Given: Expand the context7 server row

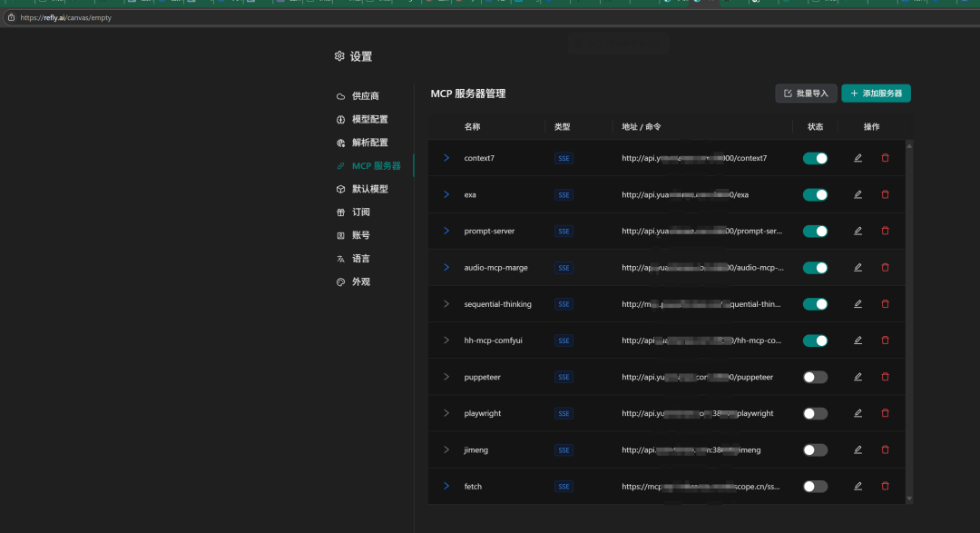Looking at the screenshot, I should pos(446,158).
